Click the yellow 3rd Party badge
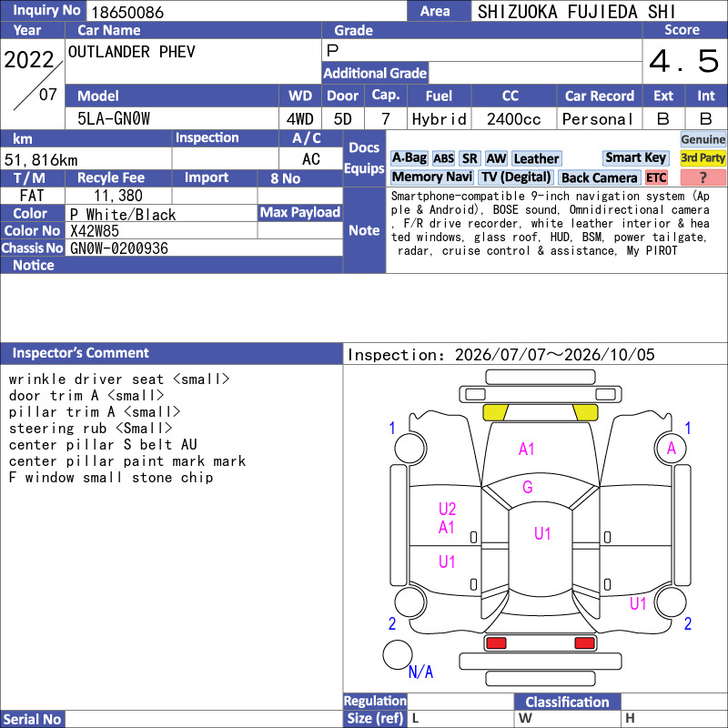 click(x=703, y=157)
